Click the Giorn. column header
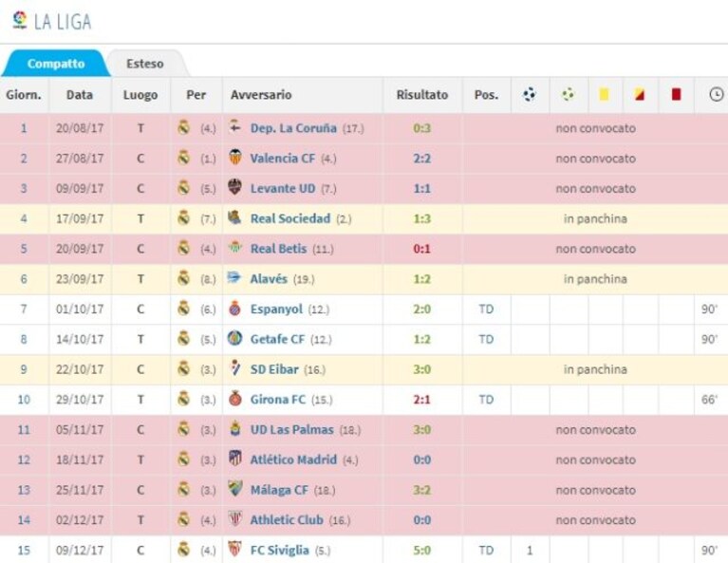 (x=24, y=95)
